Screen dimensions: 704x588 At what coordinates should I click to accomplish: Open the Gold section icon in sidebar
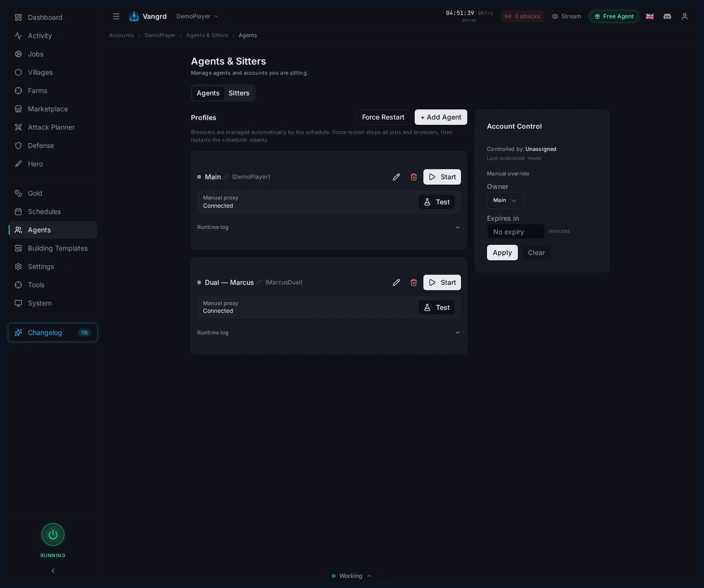pos(18,193)
